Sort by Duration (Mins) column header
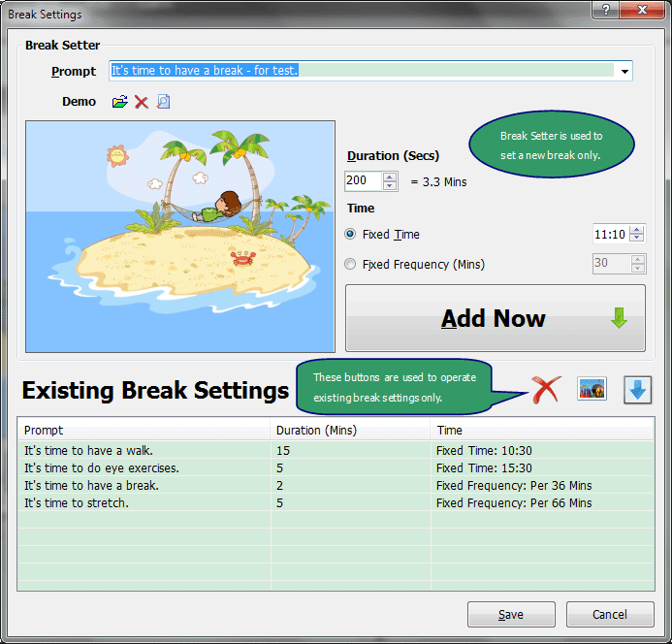Image resolution: width=672 pixels, height=644 pixels. coord(350,430)
